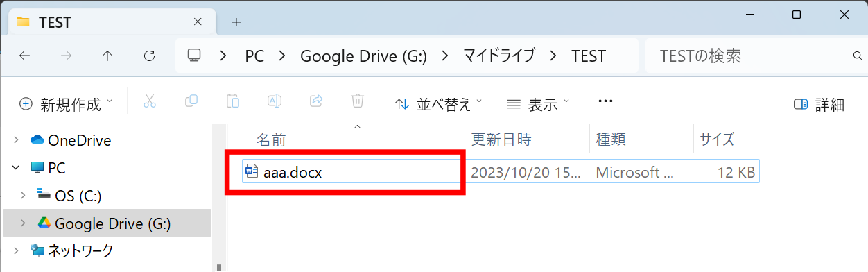Go up one folder level arrow
The image size is (868, 272).
click(x=107, y=56)
